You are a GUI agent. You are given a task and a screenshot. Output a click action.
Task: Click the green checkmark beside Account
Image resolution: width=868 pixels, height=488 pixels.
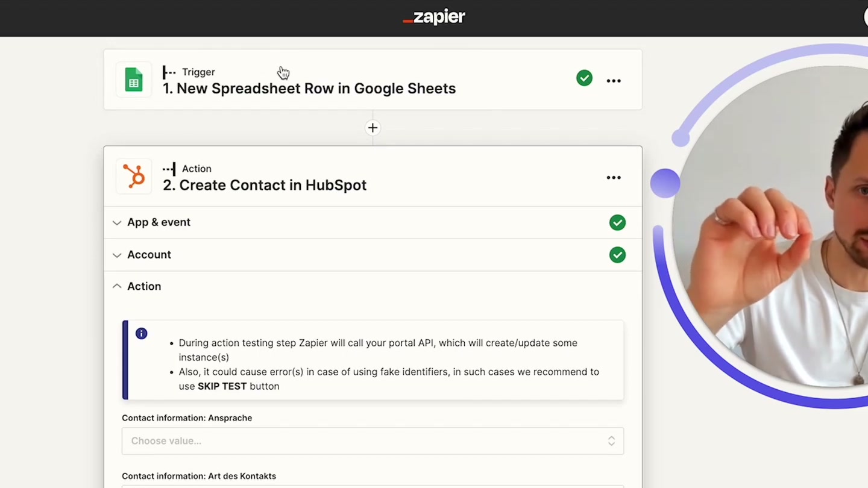617,254
